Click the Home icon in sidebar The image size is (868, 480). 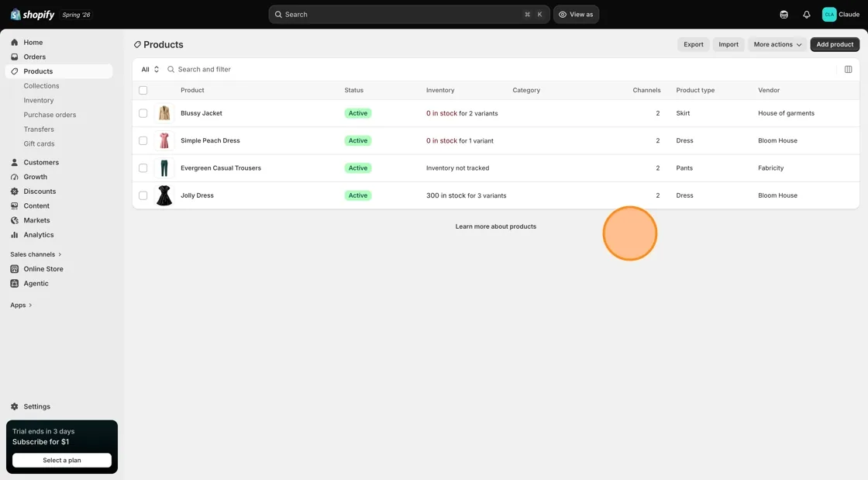click(x=15, y=42)
